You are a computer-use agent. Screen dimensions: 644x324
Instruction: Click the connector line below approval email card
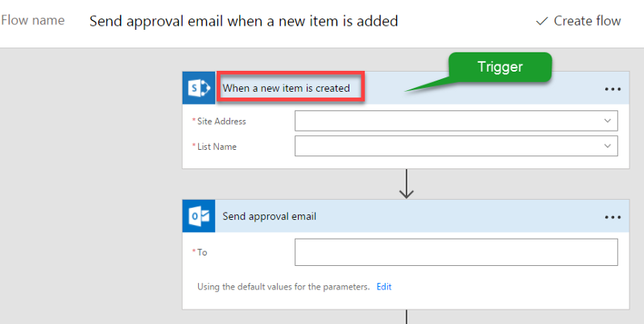coord(407,317)
